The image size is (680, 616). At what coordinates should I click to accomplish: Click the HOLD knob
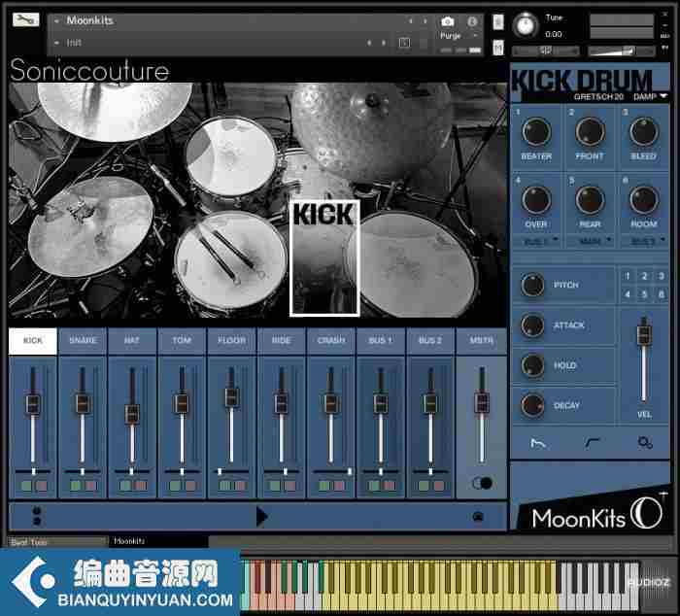532,365
